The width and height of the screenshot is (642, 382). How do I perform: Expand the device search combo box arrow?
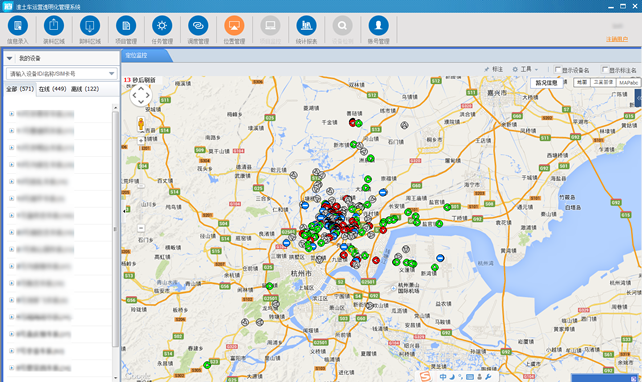(111, 74)
